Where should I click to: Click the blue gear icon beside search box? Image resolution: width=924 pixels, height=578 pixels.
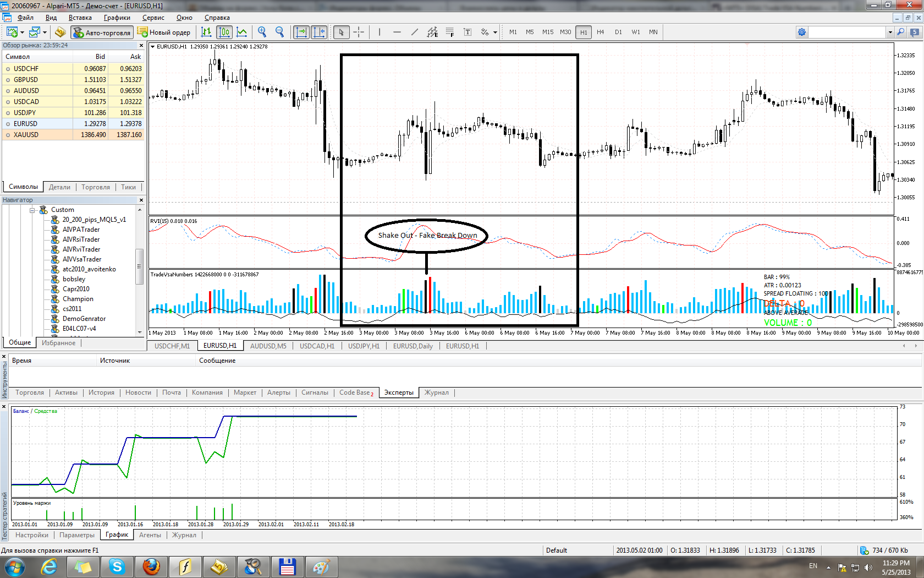click(802, 32)
